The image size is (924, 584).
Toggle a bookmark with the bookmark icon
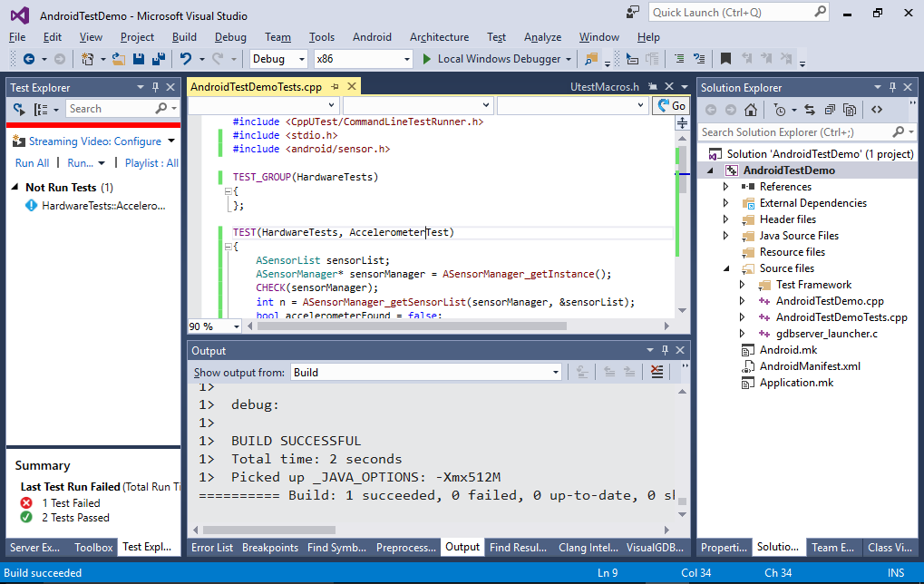tap(726, 59)
